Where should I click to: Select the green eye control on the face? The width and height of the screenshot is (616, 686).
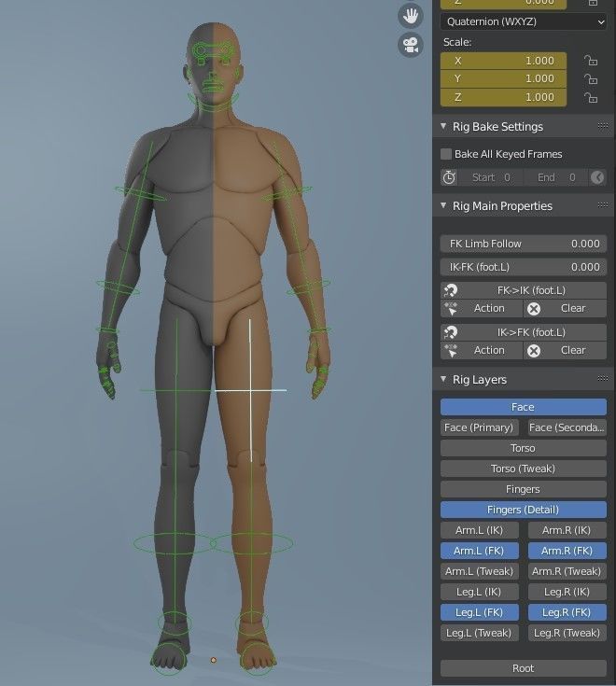(214, 51)
